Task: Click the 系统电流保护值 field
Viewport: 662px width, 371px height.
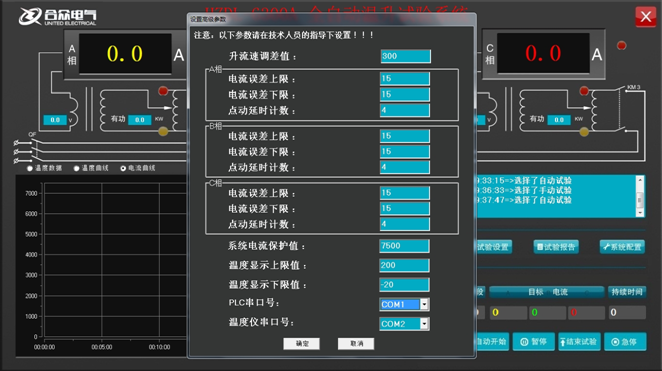Action: click(x=404, y=246)
